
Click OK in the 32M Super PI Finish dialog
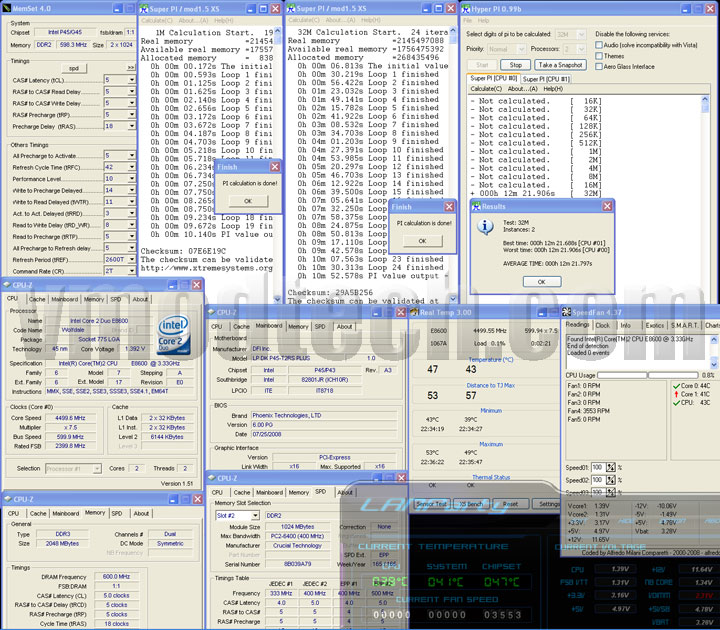pyautogui.click(x=422, y=241)
